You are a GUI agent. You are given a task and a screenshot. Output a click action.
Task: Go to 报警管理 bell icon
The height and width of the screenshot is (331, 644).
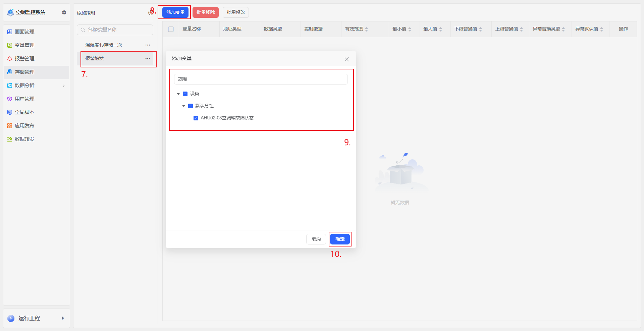coord(10,59)
